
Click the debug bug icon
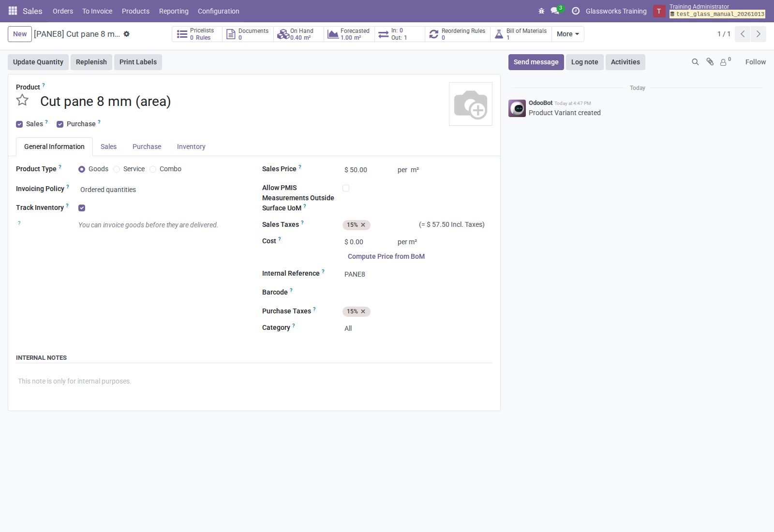pos(541,11)
